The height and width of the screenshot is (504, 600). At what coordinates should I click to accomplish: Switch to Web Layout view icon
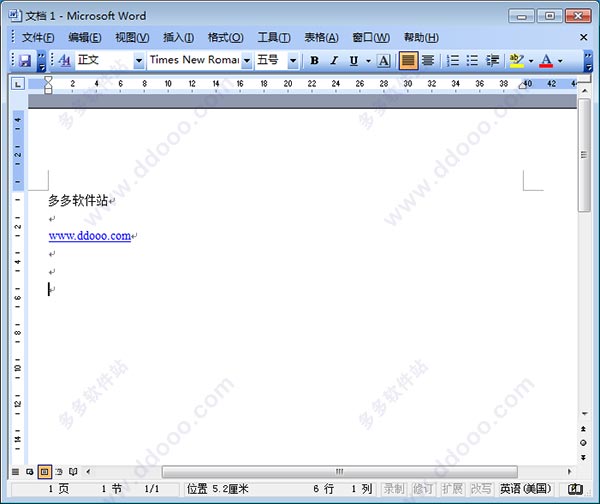tap(29, 471)
